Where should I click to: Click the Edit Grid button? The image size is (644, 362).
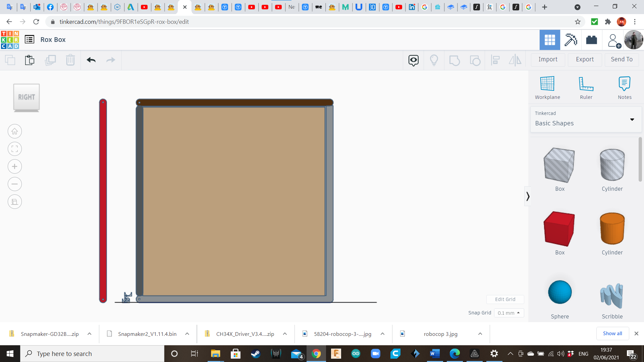click(x=505, y=299)
